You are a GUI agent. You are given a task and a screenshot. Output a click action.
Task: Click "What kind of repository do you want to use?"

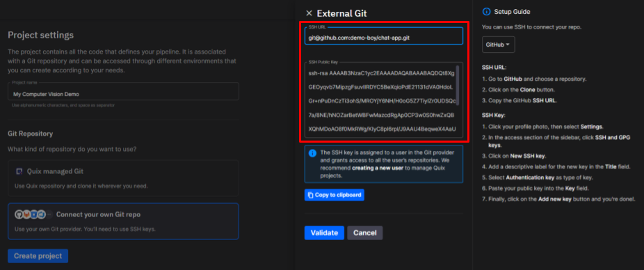click(72, 149)
